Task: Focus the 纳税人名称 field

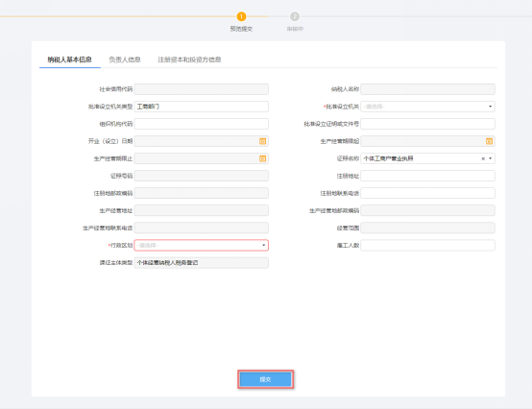Action: [427, 89]
